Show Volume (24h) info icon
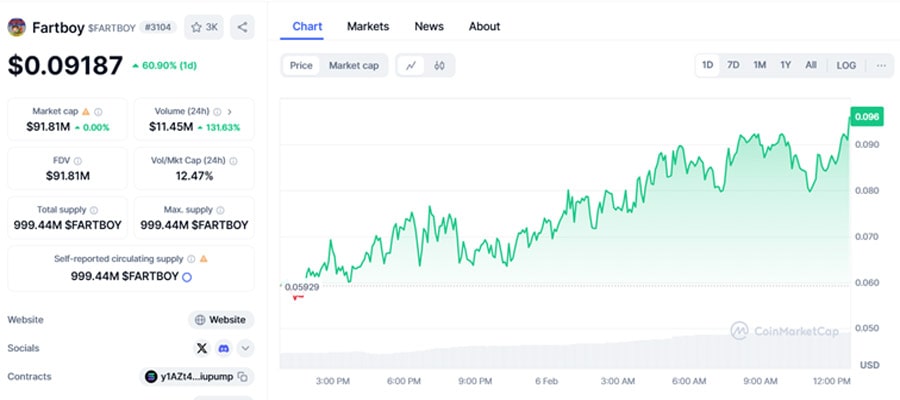 [218, 112]
